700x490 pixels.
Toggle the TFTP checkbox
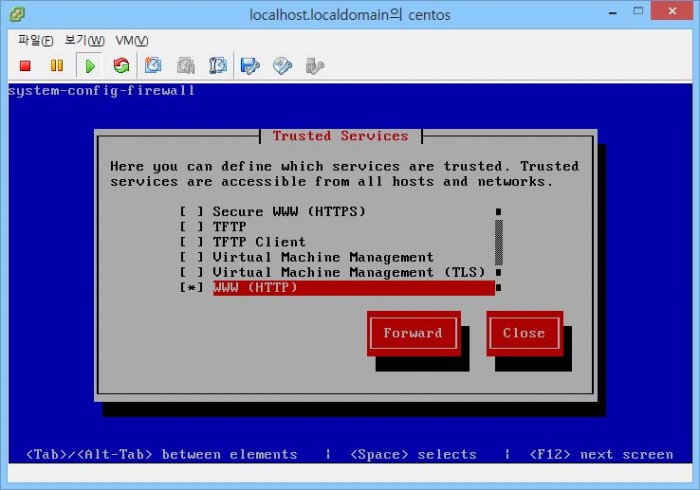tap(192, 227)
